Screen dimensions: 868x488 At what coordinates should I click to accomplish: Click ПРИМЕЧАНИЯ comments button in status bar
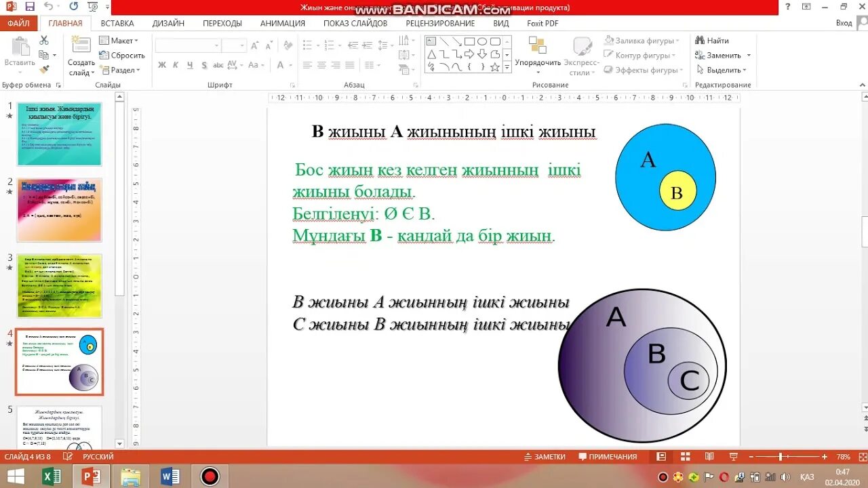(x=608, y=457)
